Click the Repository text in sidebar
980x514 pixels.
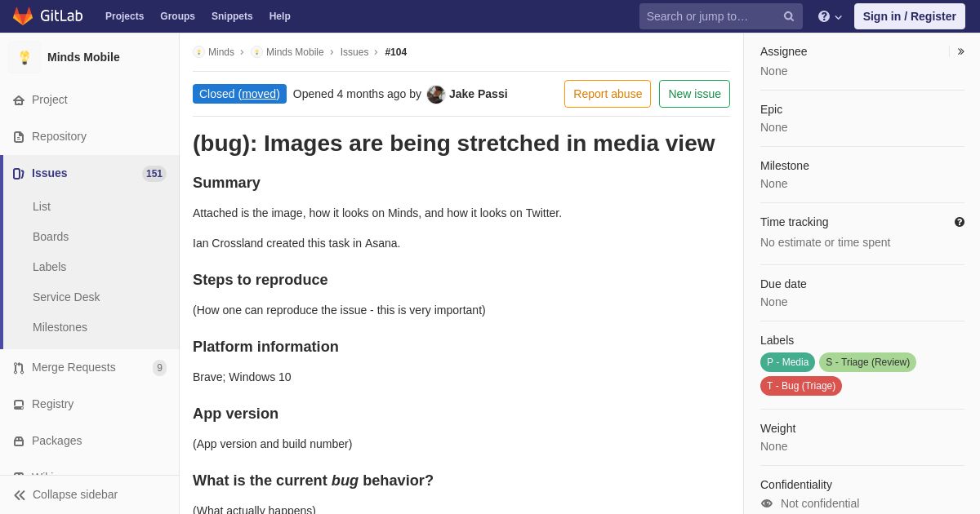(59, 136)
